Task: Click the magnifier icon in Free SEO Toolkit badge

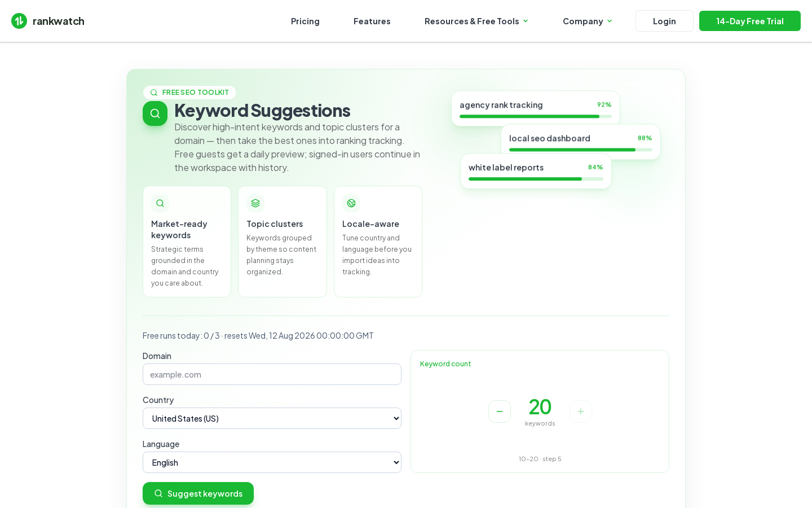Action: click(x=154, y=93)
